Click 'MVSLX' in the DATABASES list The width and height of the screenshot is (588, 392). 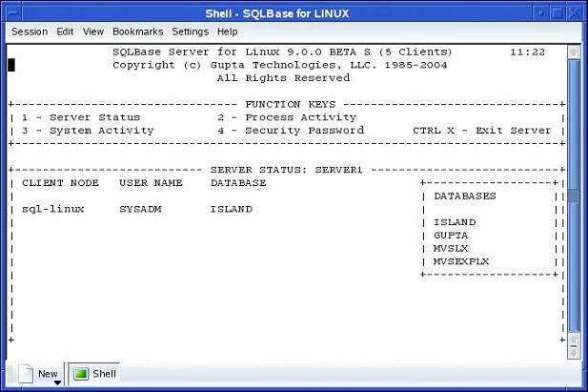click(451, 249)
